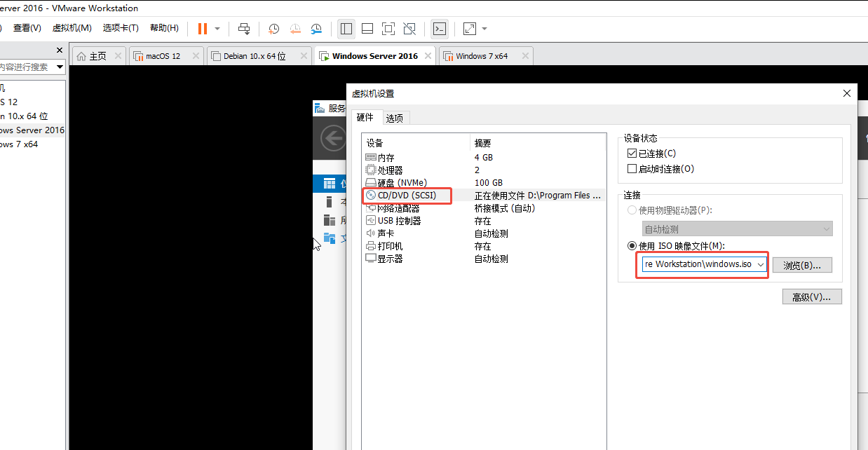Click the 桥接模式 (自动) summary text
This screenshot has width=868, height=450.
click(x=505, y=208)
